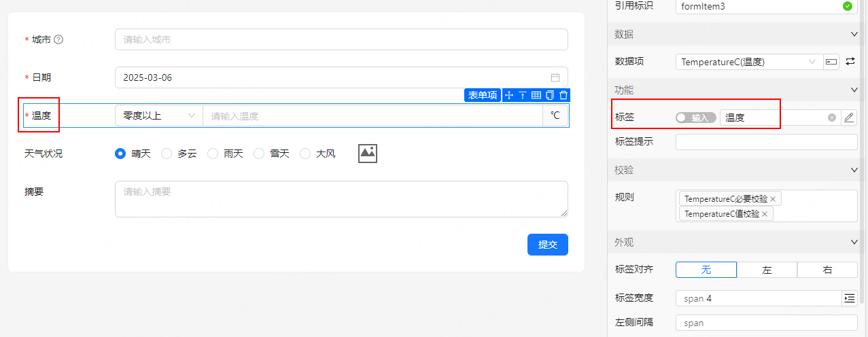Click the 请输入温度 input field
This screenshot has height=337, width=868.
(x=372, y=116)
